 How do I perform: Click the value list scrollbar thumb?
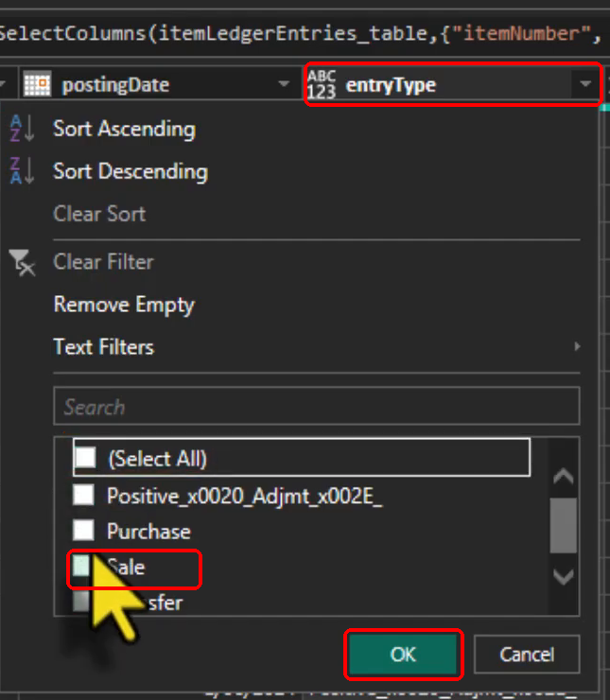564,525
